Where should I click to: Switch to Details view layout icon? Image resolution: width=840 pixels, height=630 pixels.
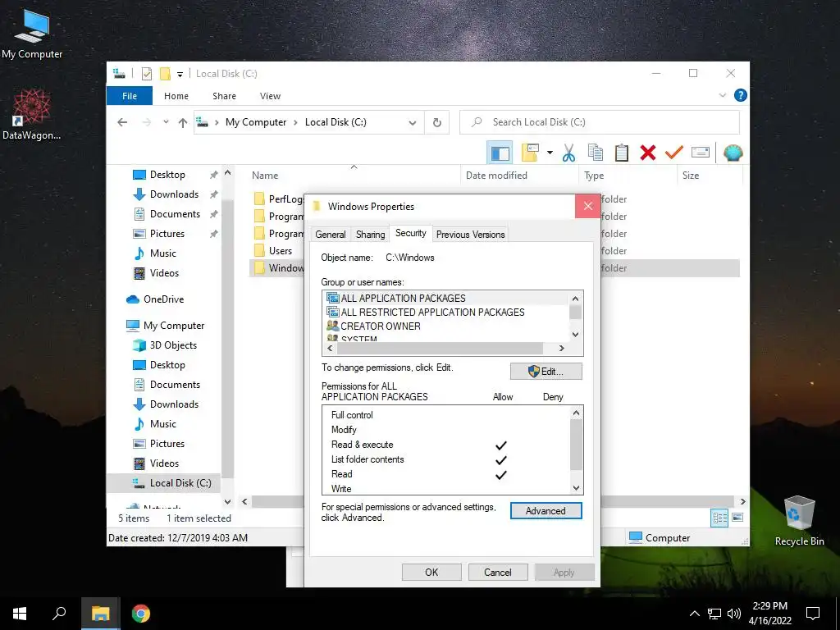(x=719, y=518)
